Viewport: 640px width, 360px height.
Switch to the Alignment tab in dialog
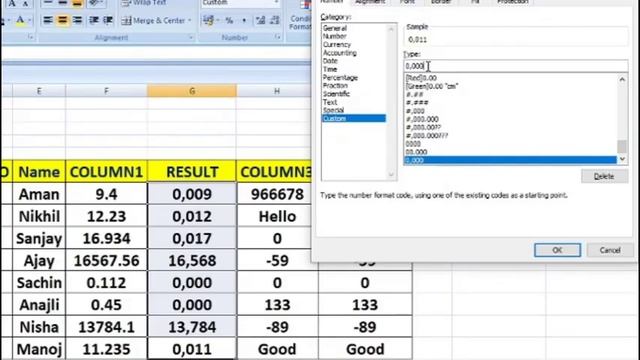click(x=370, y=2)
